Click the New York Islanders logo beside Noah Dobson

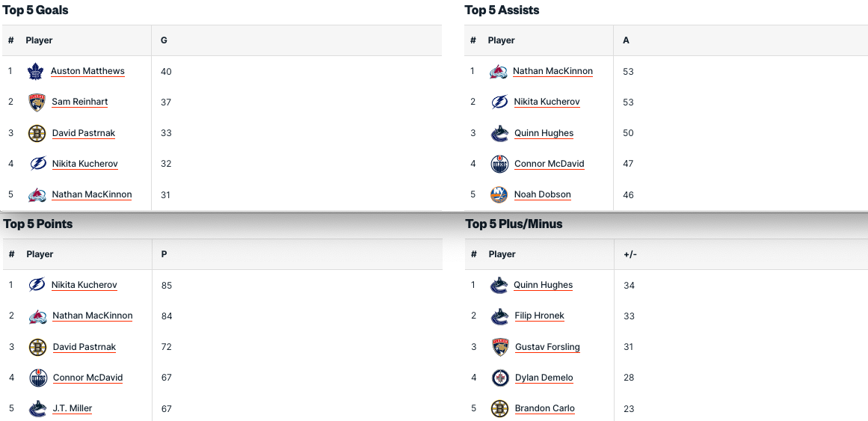[499, 194]
